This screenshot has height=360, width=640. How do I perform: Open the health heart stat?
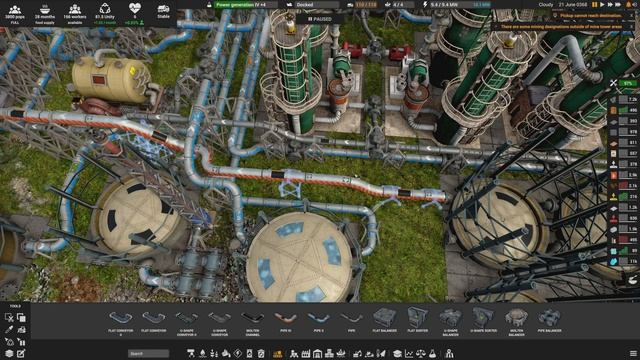[135, 13]
